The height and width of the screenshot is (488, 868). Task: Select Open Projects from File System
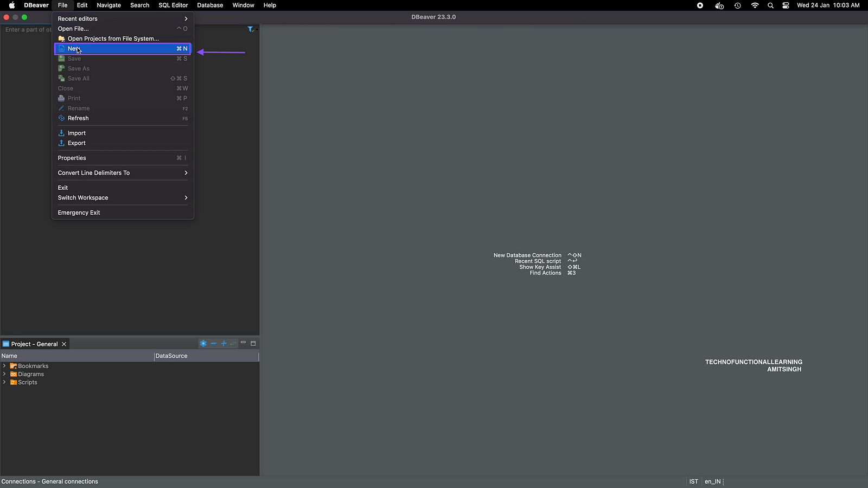[113, 38]
